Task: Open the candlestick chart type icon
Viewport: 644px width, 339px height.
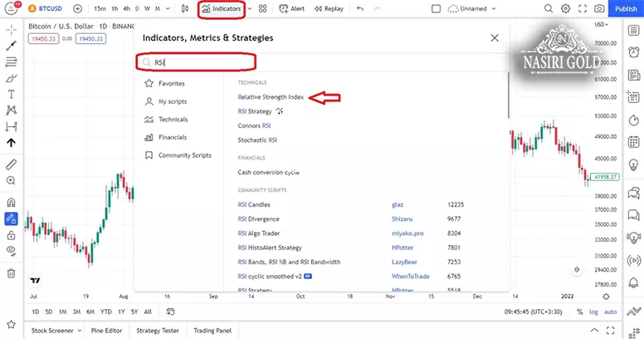Action: 185,8
